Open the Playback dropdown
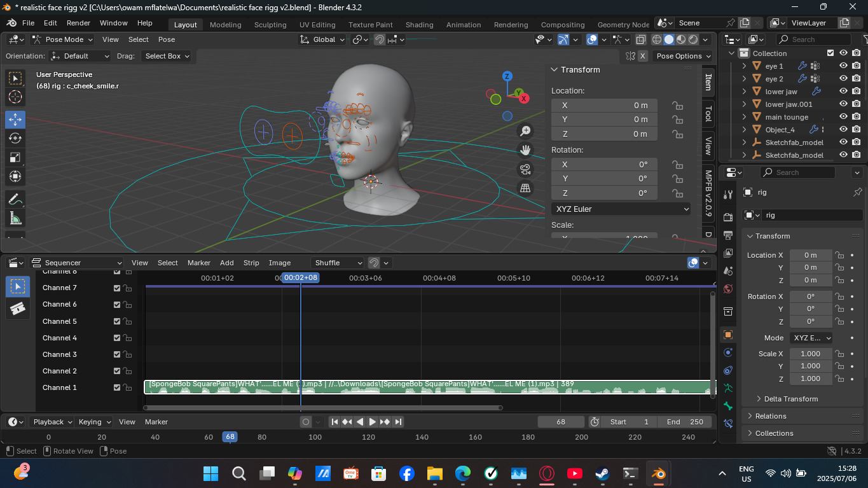Screen dimensions: 868x488 coord(52,422)
